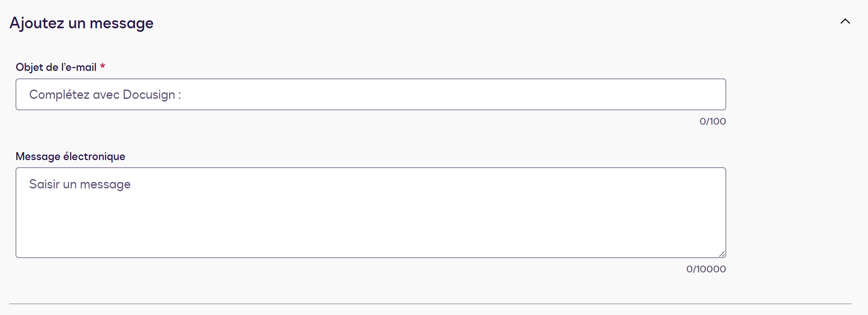The height and width of the screenshot is (315, 868).
Task: Click empty area inside the message box
Action: 398,227
